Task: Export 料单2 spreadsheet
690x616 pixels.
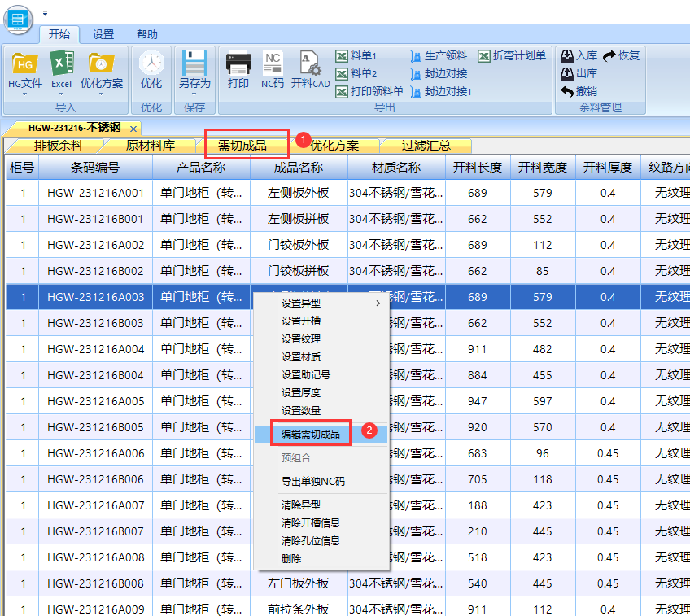Action: 356,73
